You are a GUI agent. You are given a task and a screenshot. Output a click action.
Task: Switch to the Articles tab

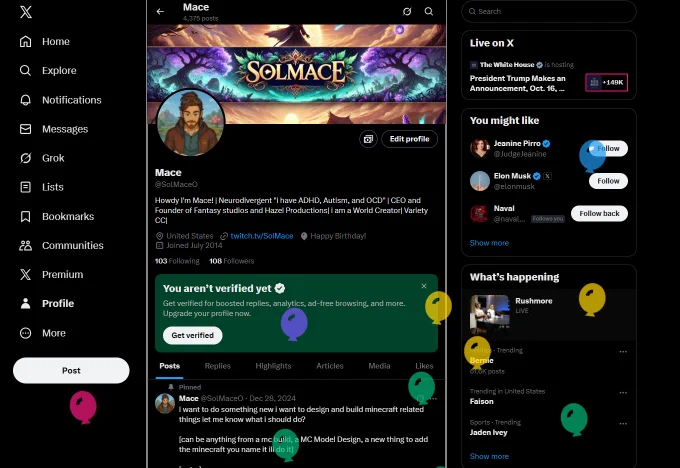click(x=330, y=366)
